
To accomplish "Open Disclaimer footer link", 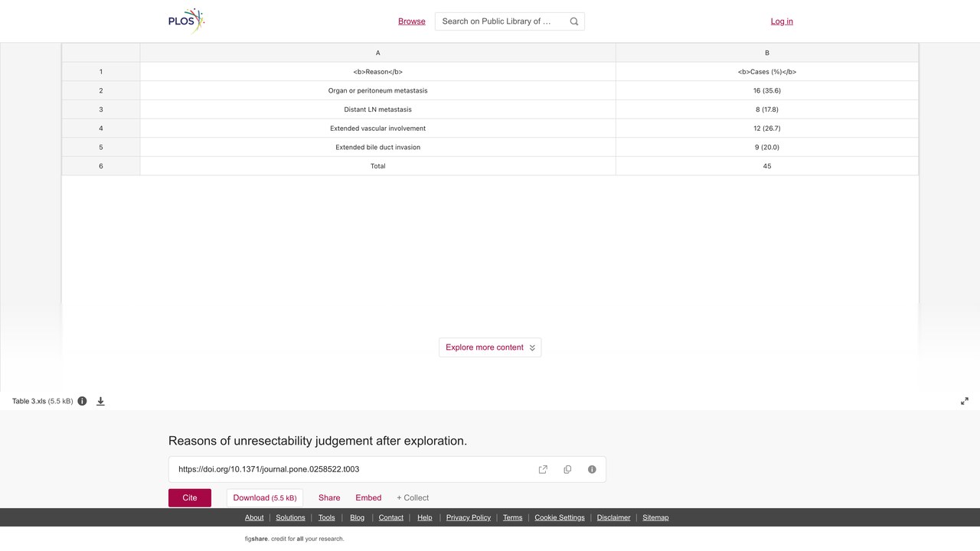I will 614,517.
